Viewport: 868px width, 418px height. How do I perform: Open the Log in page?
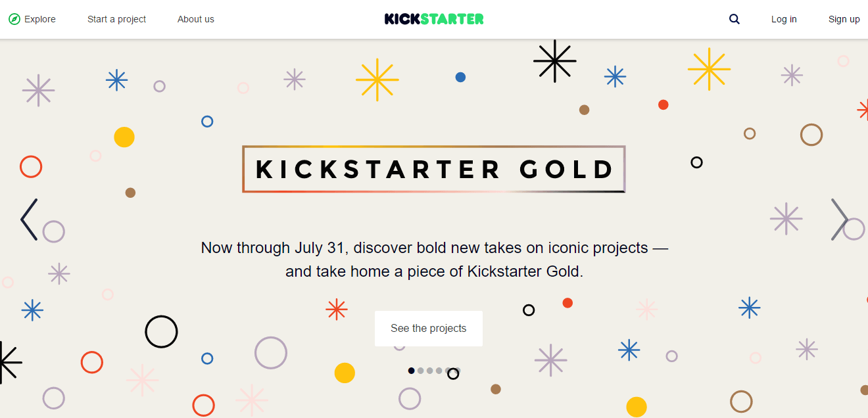tap(784, 19)
